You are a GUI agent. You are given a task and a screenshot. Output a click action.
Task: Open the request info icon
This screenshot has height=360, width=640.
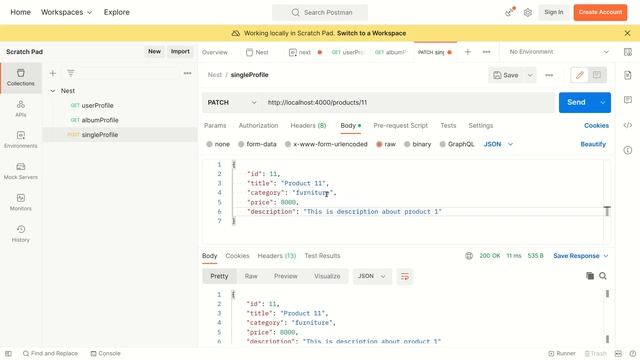point(628,150)
